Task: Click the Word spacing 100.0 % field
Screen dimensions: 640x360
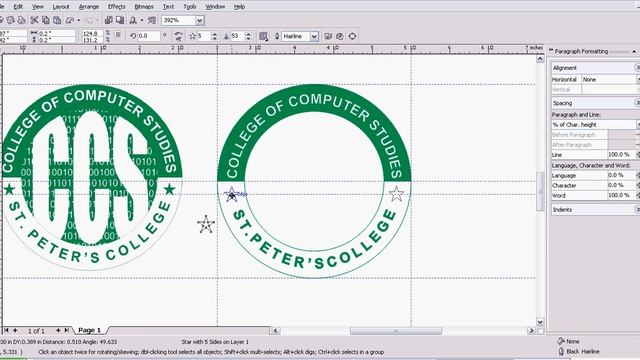Action: (x=622, y=196)
